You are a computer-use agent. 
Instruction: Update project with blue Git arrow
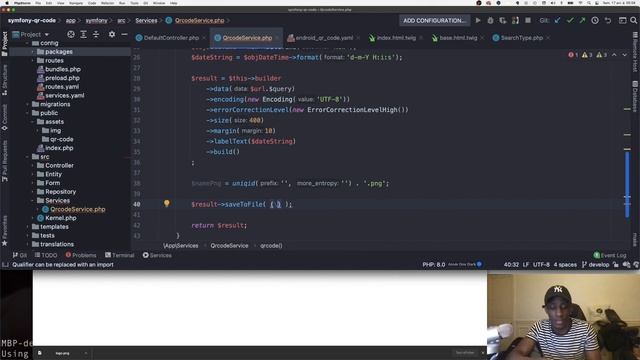coord(557,20)
